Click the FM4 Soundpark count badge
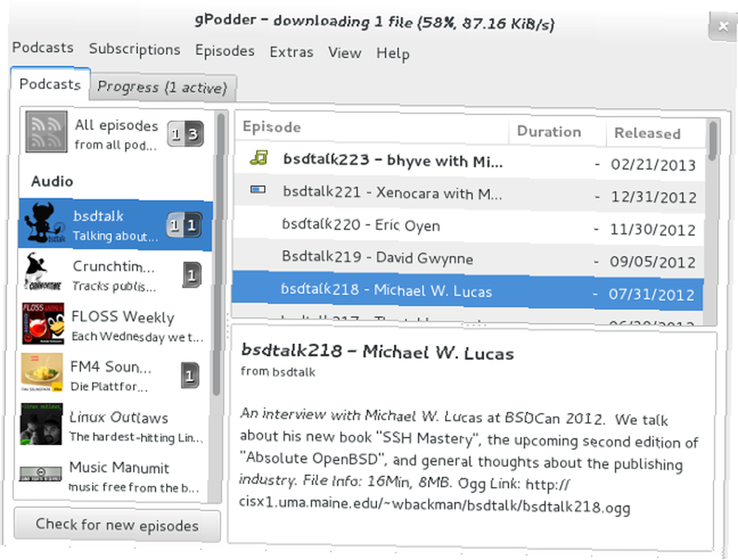 (x=190, y=376)
